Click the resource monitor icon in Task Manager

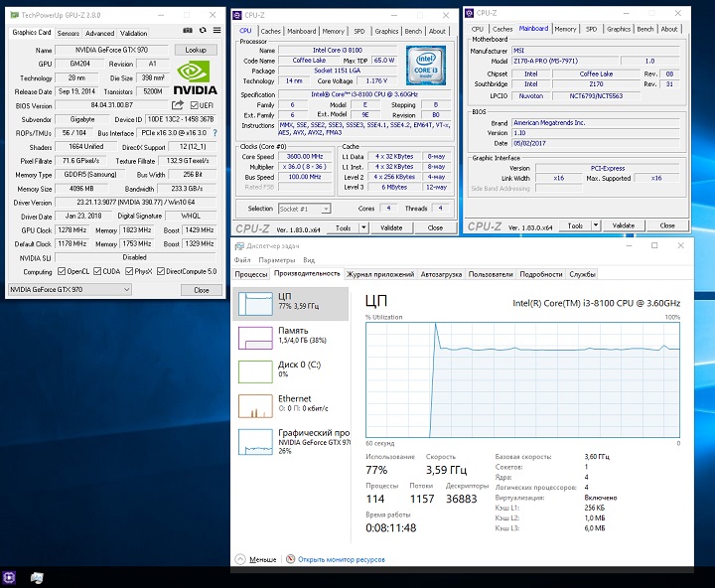(290, 559)
